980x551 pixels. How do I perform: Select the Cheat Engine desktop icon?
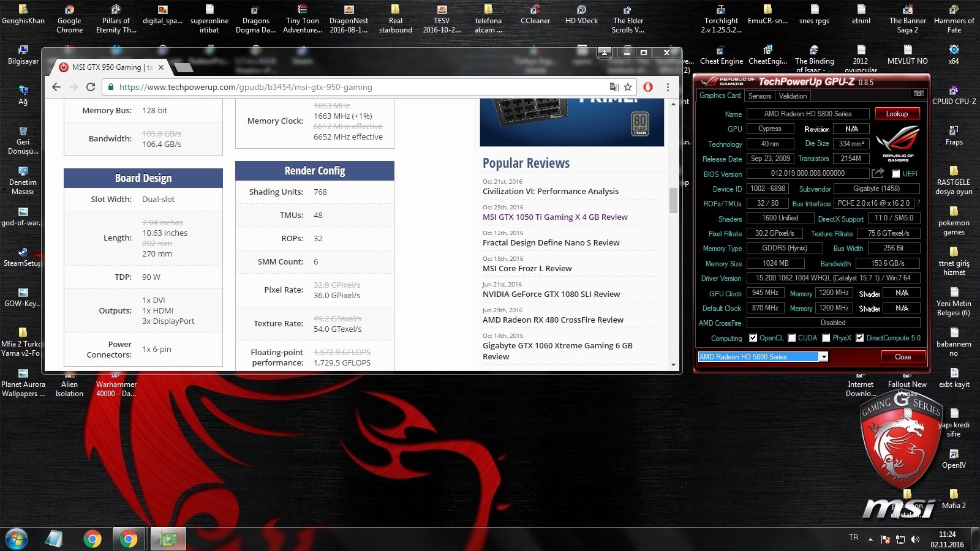[x=721, y=55]
